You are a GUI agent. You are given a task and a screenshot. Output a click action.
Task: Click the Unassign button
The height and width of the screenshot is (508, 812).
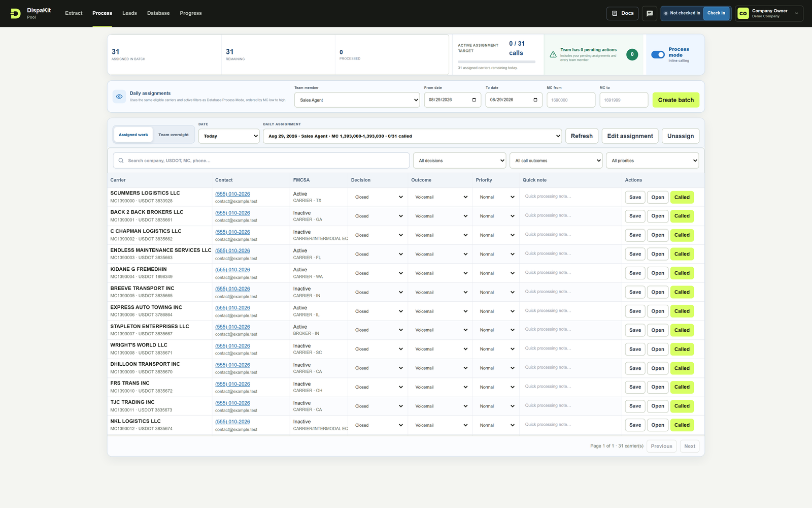[x=681, y=136]
